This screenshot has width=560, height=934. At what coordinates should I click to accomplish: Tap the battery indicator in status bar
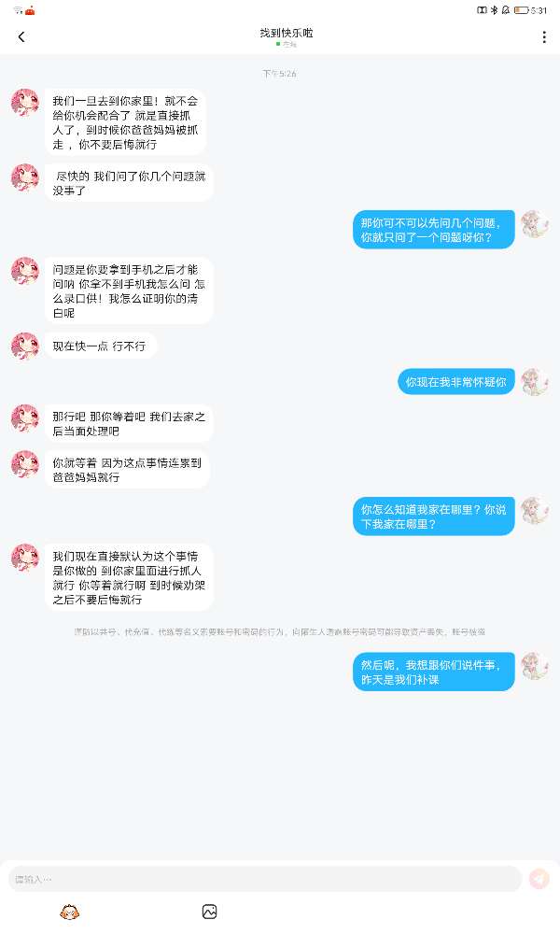(x=522, y=10)
